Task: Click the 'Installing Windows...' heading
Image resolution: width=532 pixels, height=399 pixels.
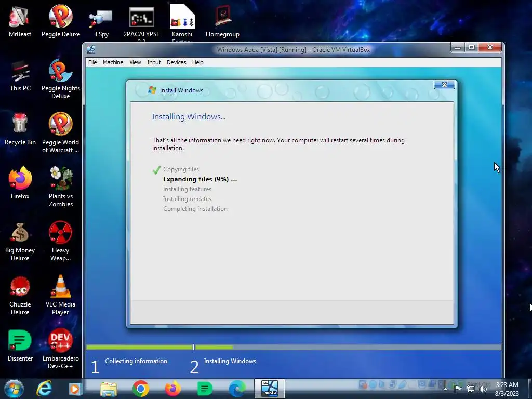Action: click(189, 117)
